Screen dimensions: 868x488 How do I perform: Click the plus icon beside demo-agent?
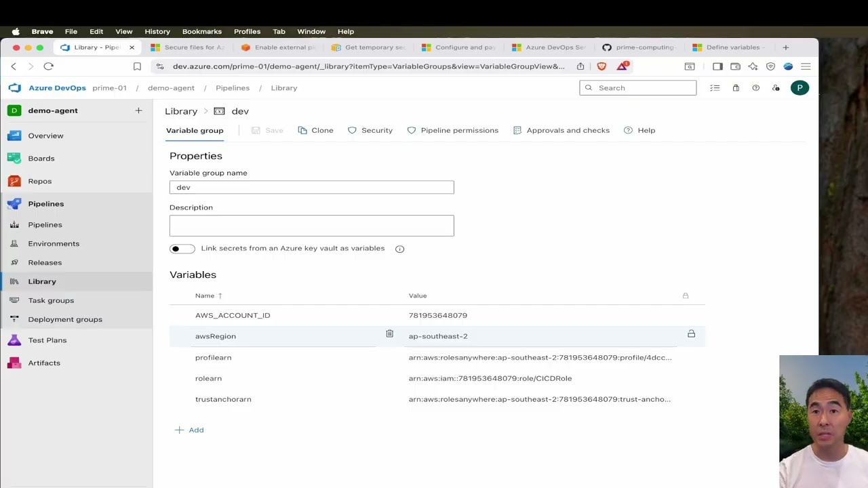(138, 110)
